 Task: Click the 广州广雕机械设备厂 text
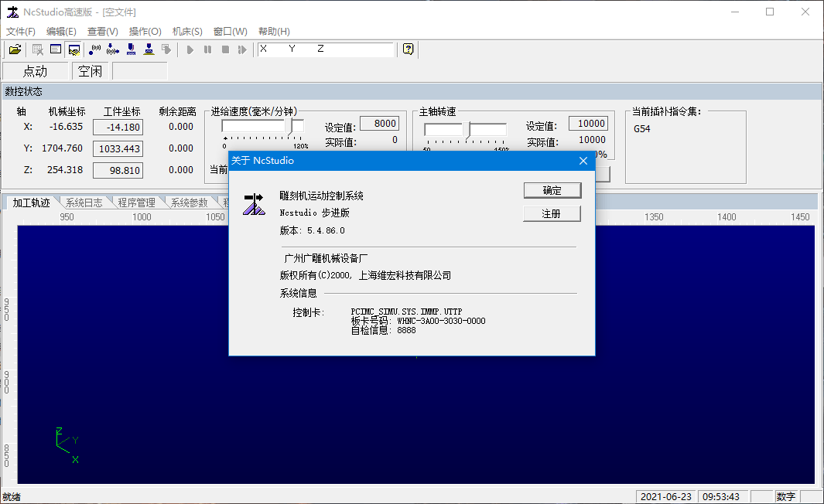(326, 258)
